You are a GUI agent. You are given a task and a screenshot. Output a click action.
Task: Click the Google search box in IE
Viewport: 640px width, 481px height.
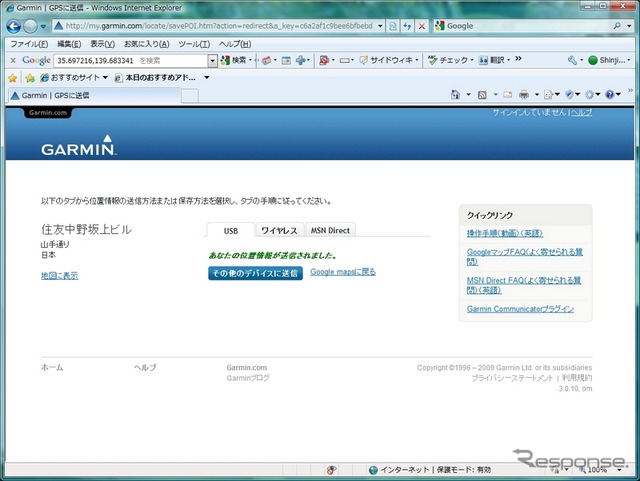[x=522, y=26]
